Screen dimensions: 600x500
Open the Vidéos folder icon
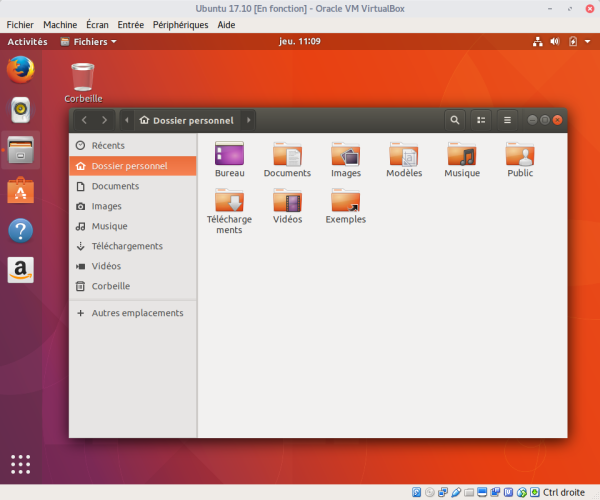pyautogui.click(x=287, y=201)
